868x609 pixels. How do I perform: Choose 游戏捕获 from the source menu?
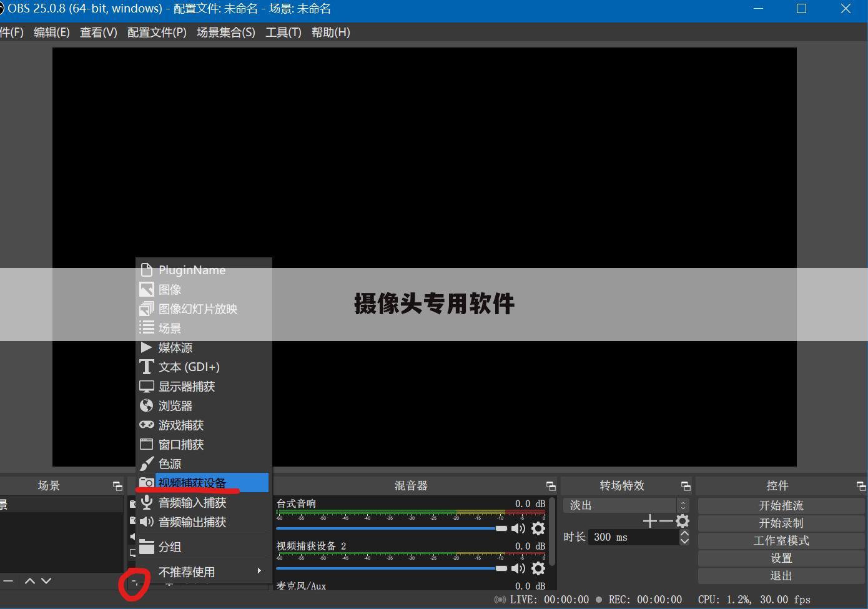pyautogui.click(x=204, y=425)
